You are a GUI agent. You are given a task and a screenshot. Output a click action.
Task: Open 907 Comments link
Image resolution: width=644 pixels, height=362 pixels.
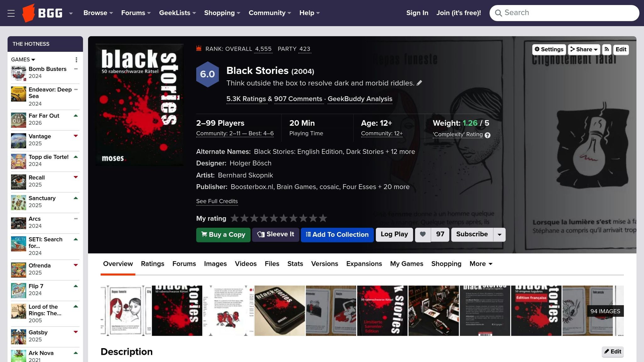click(x=298, y=99)
